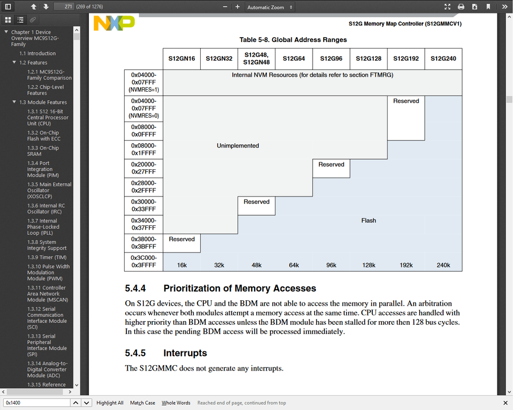Click sidebar scrollbar up arrow

point(77,30)
